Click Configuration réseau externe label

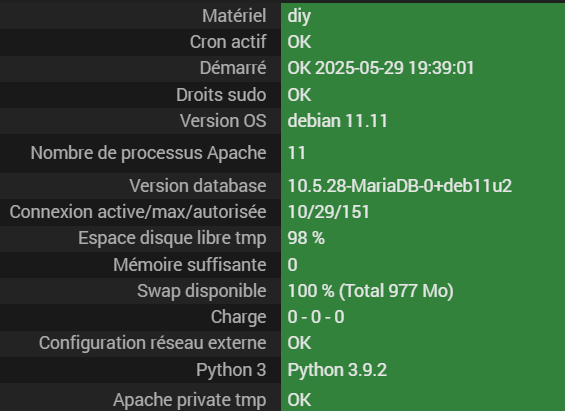click(153, 343)
